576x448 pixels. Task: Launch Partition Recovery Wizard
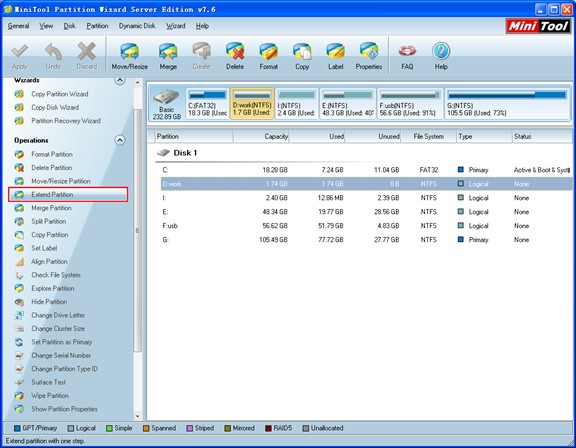tap(66, 121)
